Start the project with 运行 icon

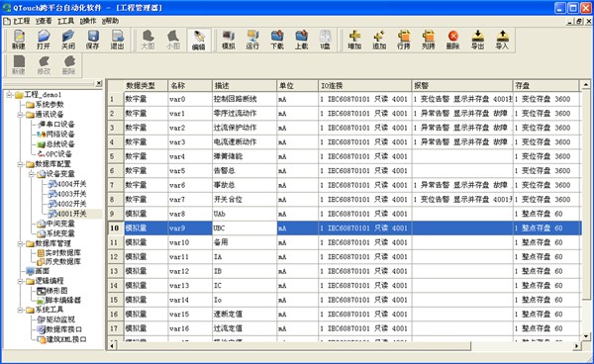coord(252,40)
